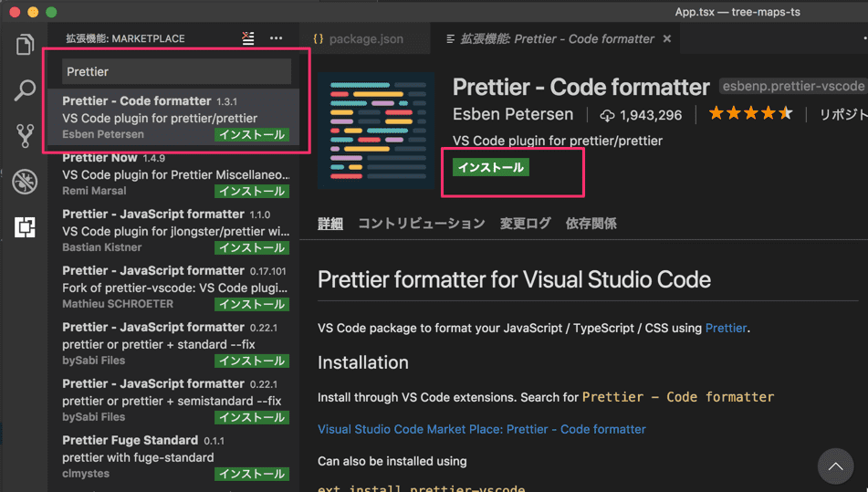Viewport: 868px width, 492px height.
Task: Select the Bastian Kistner list entry
Action: pos(173,231)
